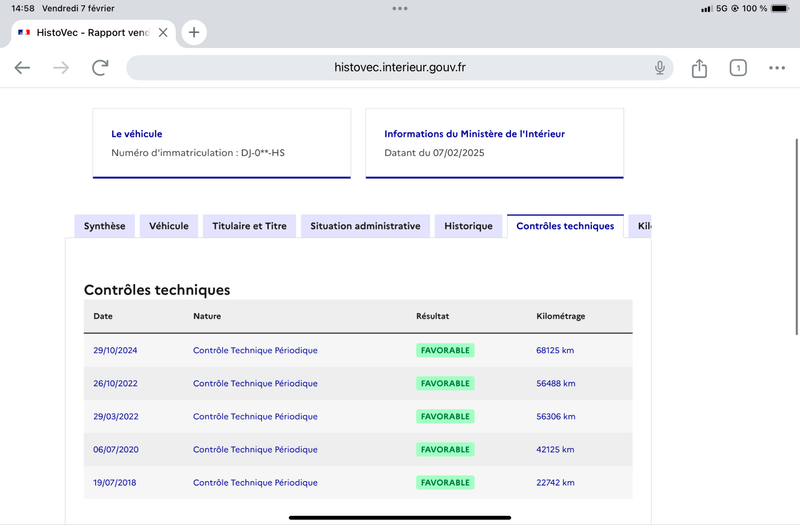Screen dimensions: 800x525
Task: Open the share sheet icon
Action: [699, 68]
